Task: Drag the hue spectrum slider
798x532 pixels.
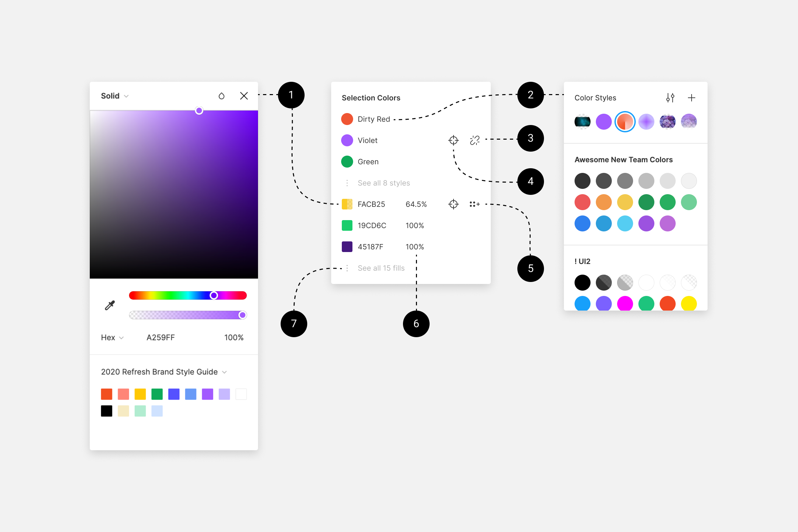Action: pos(212,296)
